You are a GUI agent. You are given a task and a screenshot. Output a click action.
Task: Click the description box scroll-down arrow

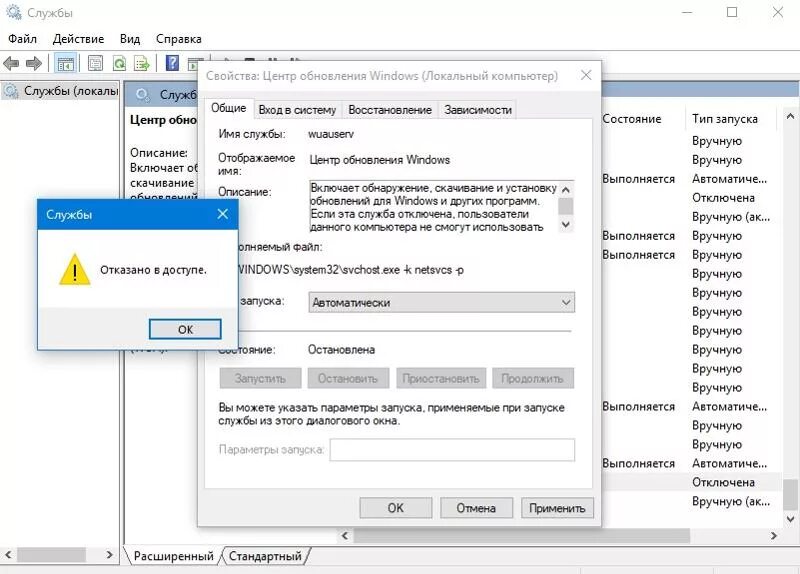click(x=565, y=224)
